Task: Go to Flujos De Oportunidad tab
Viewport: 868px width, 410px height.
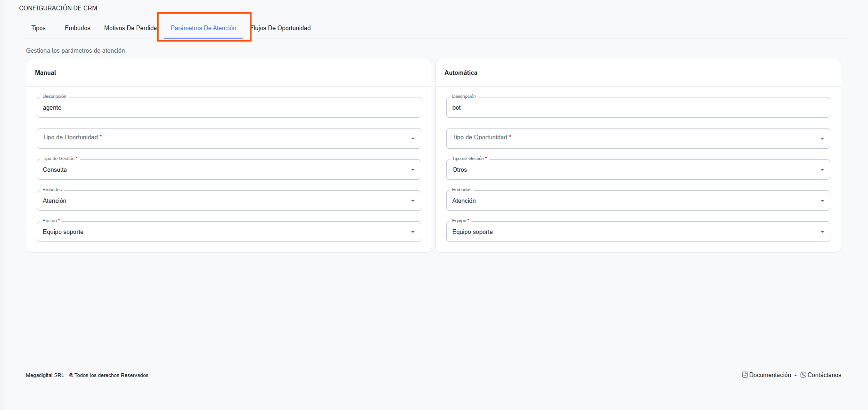Action: click(x=281, y=28)
